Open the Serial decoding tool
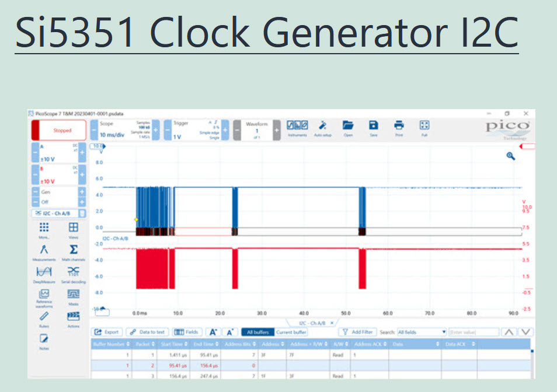This screenshot has height=392, width=557. [74, 272]
